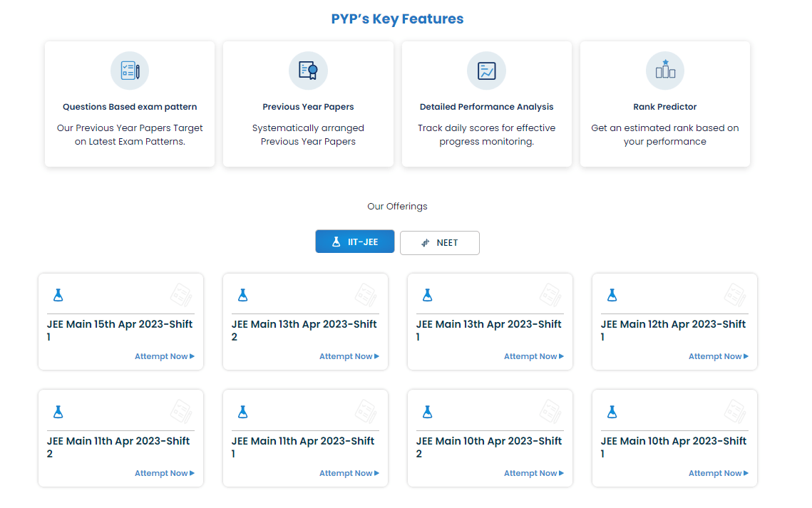Attempt Now for JEE Main 11th Apr Shift 2

click(x=164, y=473)
